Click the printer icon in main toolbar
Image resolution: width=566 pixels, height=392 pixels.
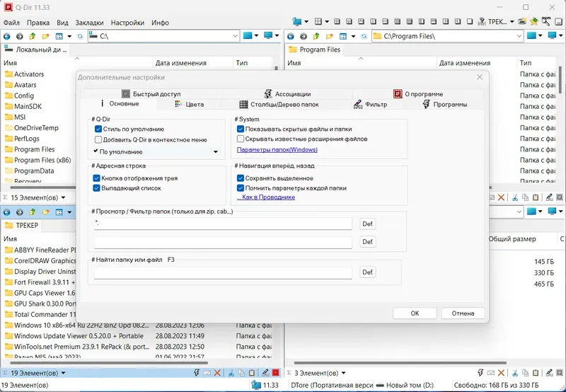[x=521, y=22]
